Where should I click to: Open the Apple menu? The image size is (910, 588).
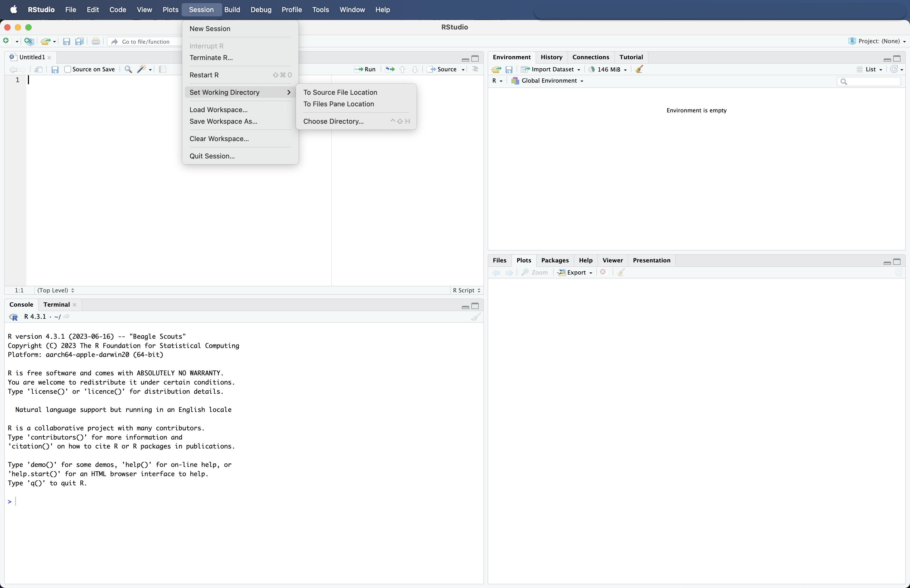click(x=14, y=9)
